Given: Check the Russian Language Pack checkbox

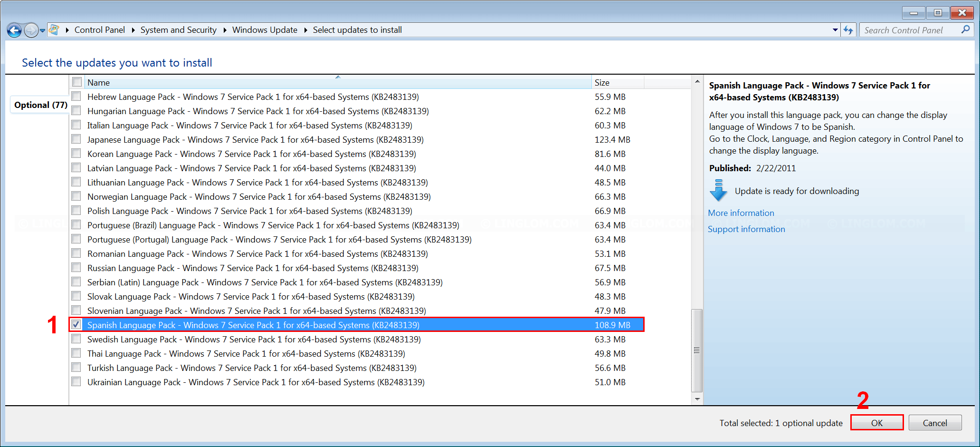Looking at the screenshot, I should [x=76, y=267].
